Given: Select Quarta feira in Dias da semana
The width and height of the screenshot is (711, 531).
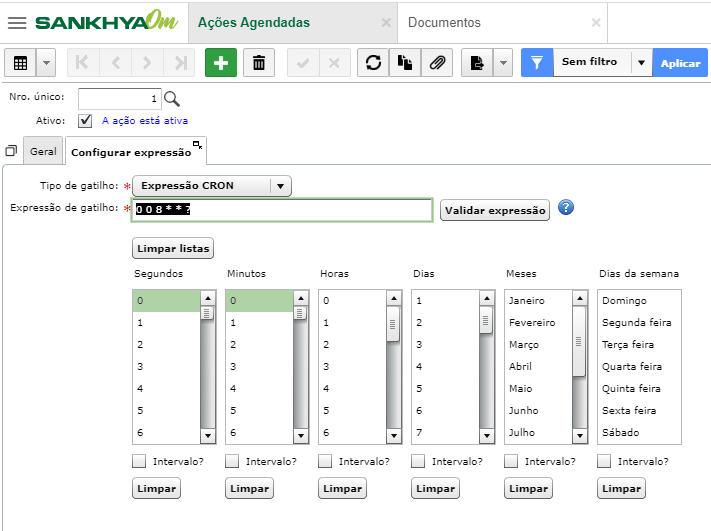Looking at the screenshot, I should [639, 366].
